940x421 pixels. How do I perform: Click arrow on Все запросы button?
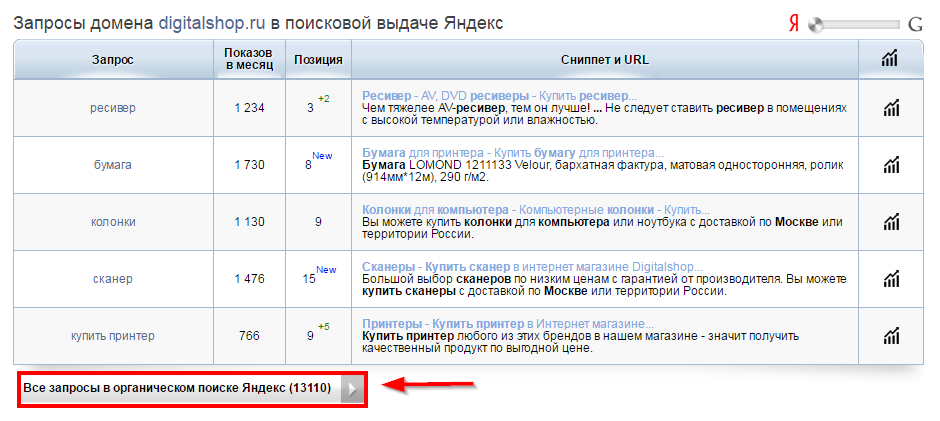(352, 389)
